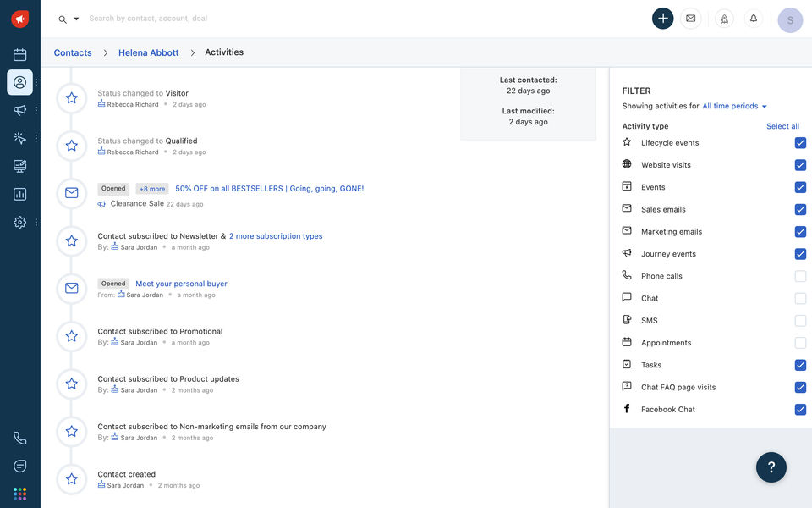Image resolution: width=812 pixels, height=508 pixels.
Task: Open the analytics bar chart sidebar icon
Action: [x=19, y=195]
